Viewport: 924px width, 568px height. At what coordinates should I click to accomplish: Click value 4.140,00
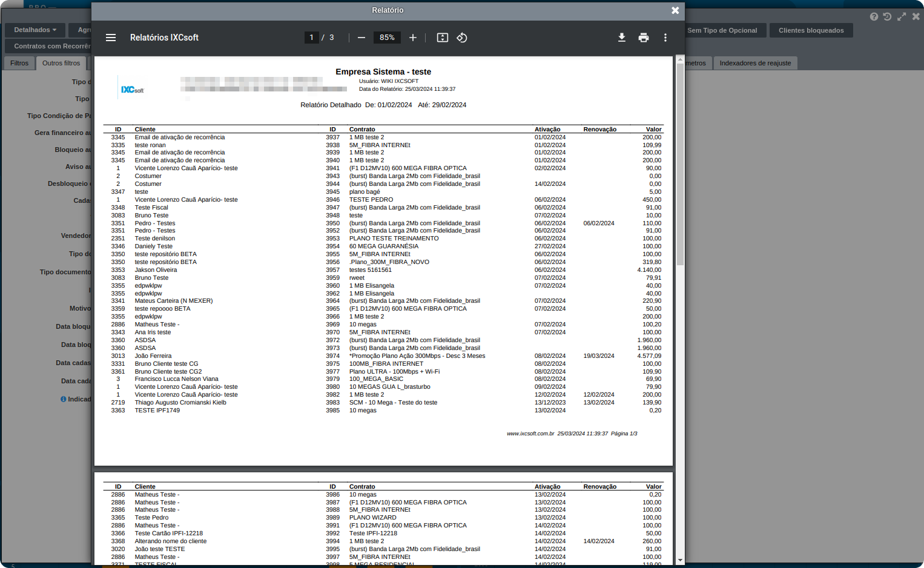pyautogui.click(x=649, y=270)
